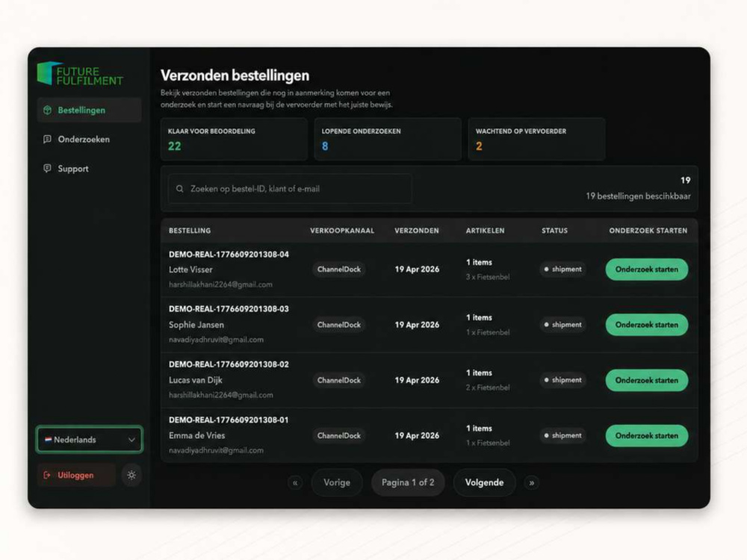Select the Klaar voor beoordeling card
Viewport: 747px width, 560px height.
[234, 139]
